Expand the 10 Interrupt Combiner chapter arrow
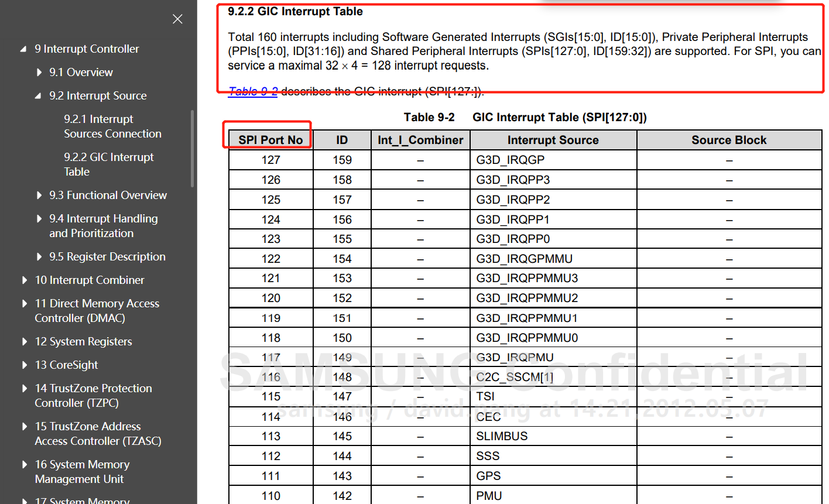The width and height of the screenshot is (829, 504). [x=24, y=280]
